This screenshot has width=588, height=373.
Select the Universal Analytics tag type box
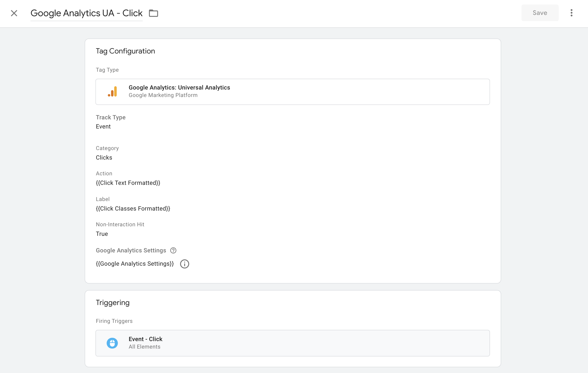293,92
